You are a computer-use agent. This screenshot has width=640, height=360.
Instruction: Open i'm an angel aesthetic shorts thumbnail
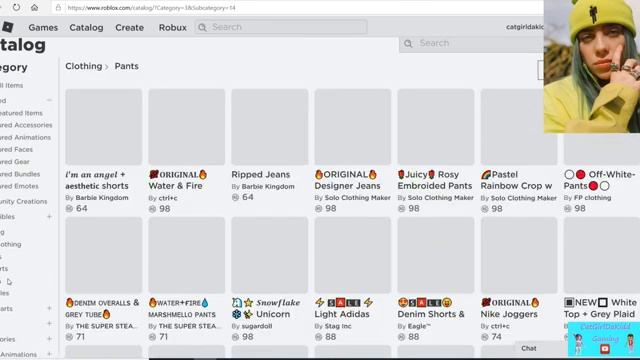[104, 127]
